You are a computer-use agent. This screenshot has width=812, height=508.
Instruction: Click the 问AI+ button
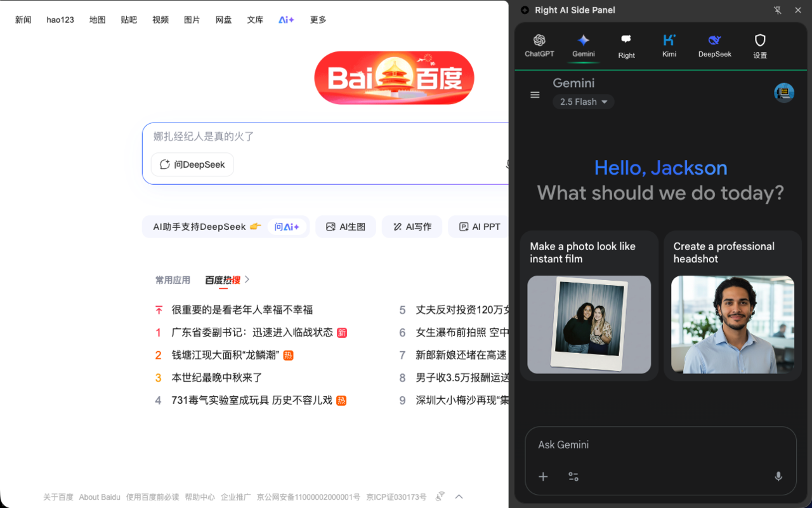[x=287, y=227]
